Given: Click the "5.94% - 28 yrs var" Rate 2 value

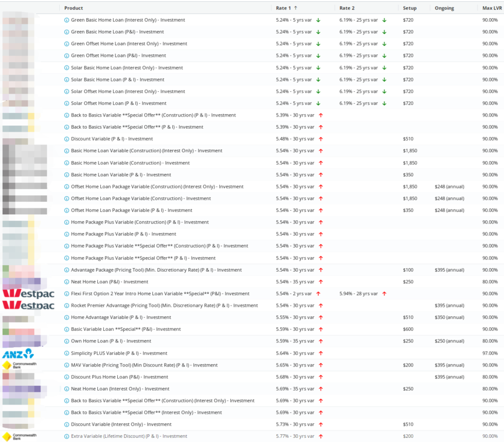Looking at the screenshot, I should click(359, 294).
